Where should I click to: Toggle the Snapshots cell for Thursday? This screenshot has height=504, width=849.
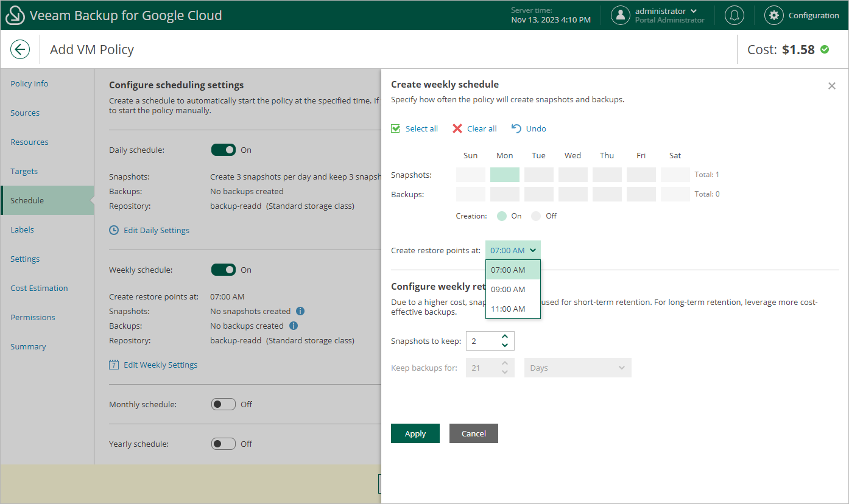coord(607,175)
